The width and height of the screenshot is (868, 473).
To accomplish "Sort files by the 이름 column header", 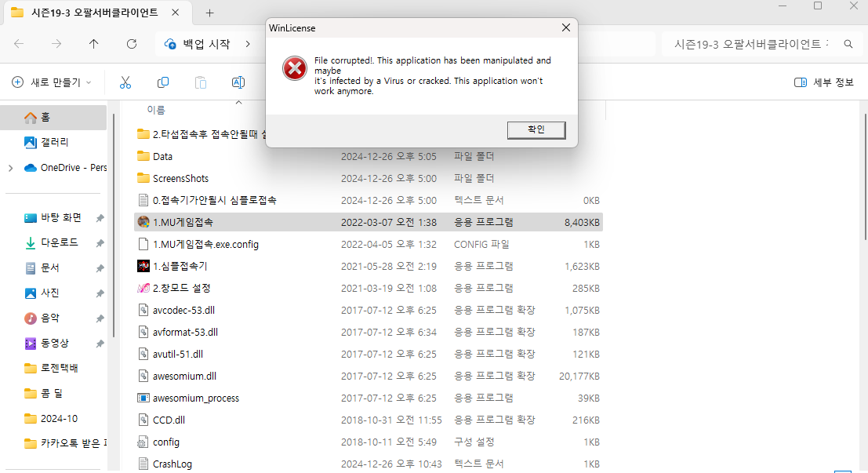I will click(x=156, y=110).
